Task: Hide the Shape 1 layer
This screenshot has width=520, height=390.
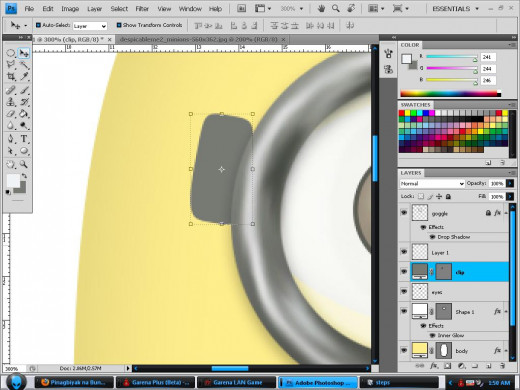Action: click(404, 311)
